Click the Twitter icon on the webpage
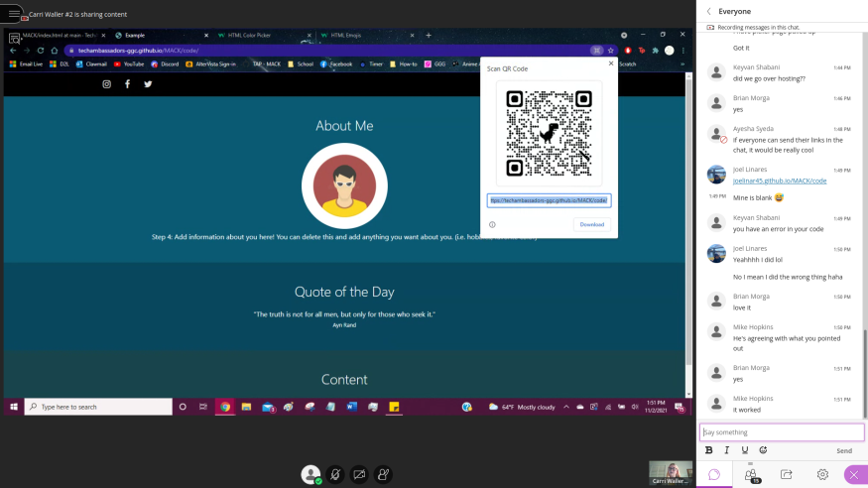The image size is (868, 488). pos(148,84)
